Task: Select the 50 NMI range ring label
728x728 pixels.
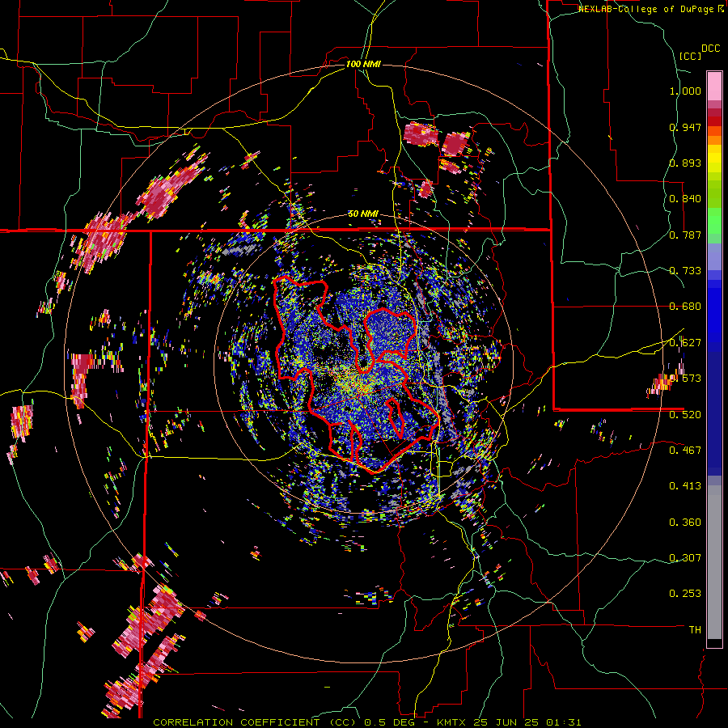Action: 363,214
